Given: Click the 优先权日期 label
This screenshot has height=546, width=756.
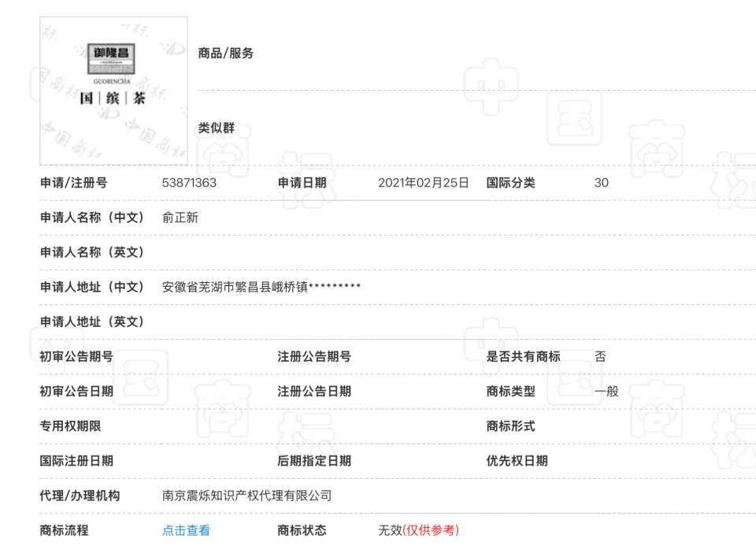Looking at the screenshot, I should (x=517, y=461).
